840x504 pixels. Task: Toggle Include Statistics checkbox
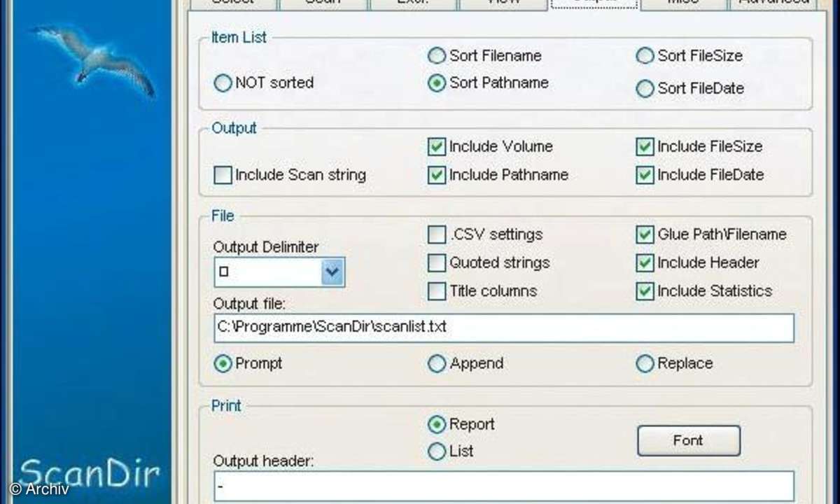tap(645, 291)
